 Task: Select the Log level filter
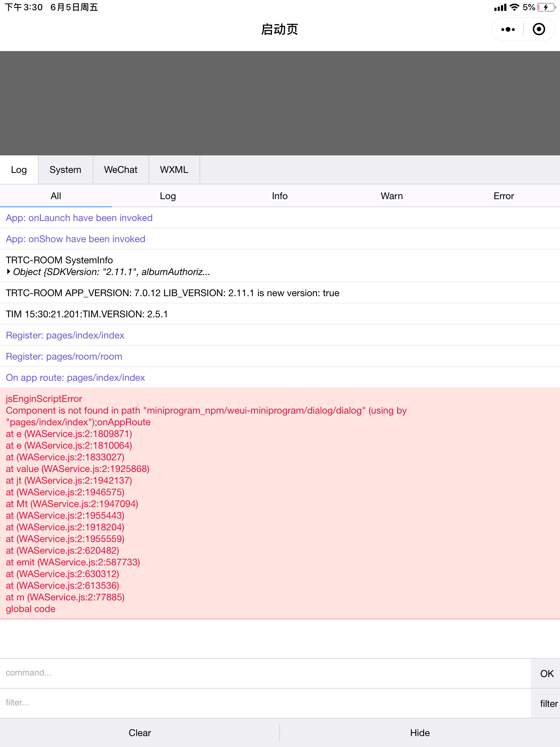(x=168, y=196)
